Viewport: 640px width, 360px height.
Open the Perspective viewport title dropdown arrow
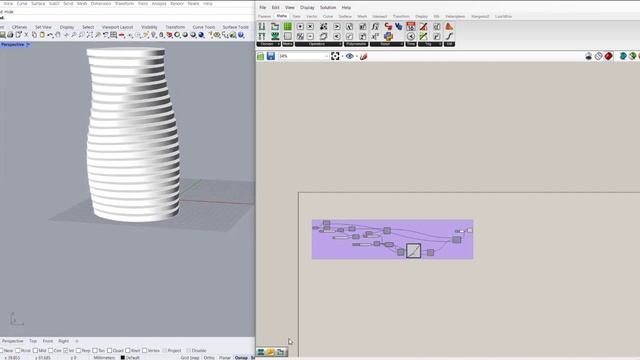(x=28, y=44)
